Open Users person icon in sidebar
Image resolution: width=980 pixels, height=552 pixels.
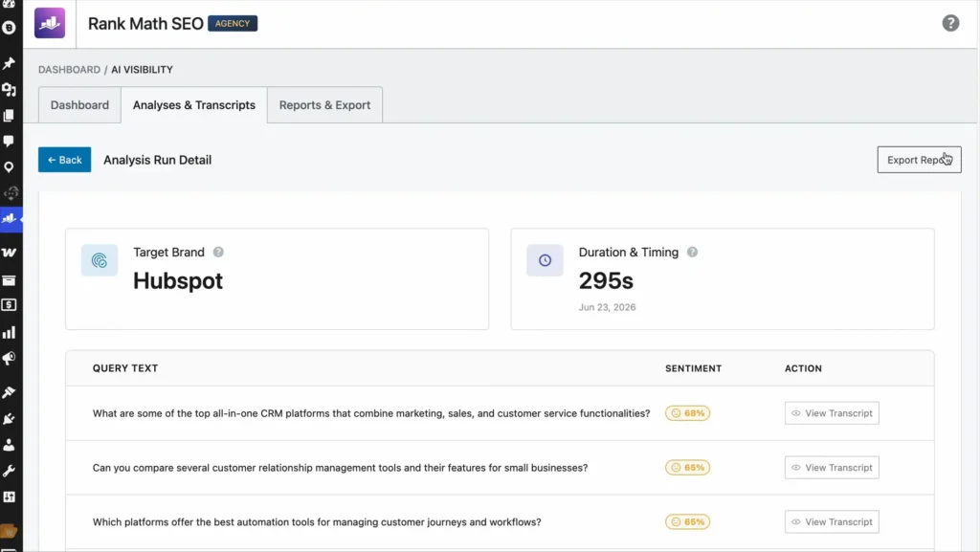(x=9, y=445)
